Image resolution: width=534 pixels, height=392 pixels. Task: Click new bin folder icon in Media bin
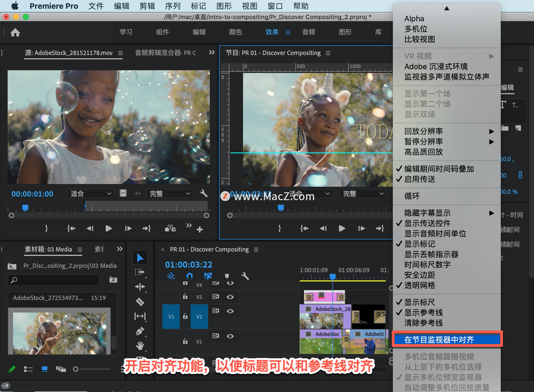113,279
